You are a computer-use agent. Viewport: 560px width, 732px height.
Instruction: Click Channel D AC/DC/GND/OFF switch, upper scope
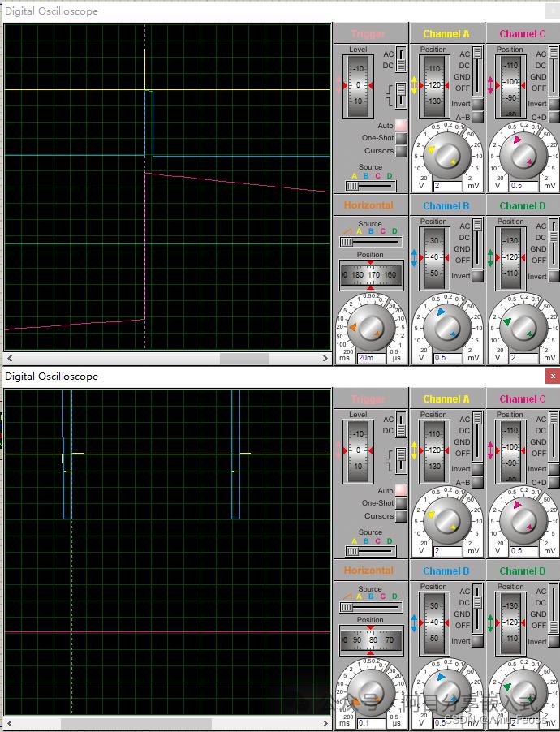[554, 243]
